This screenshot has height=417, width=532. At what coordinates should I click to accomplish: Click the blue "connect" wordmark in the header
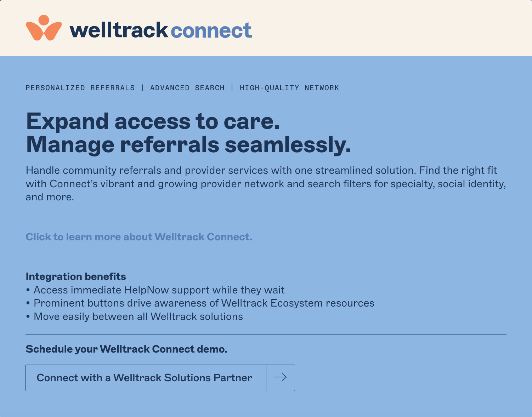211,30
